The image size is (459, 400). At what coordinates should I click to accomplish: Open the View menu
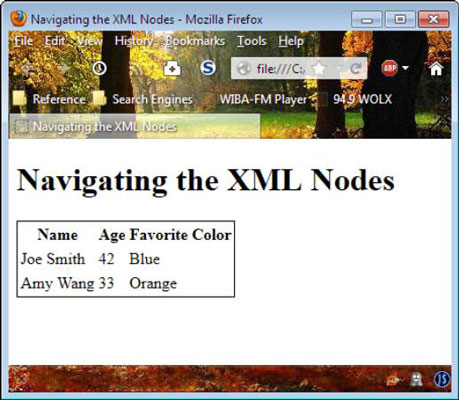coord(90,41)
